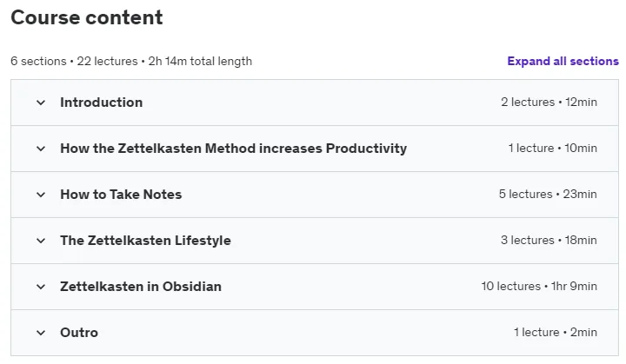Expand Zettelkasten in Obsidian using its chevron
The image size is (626, 364).
41,287
